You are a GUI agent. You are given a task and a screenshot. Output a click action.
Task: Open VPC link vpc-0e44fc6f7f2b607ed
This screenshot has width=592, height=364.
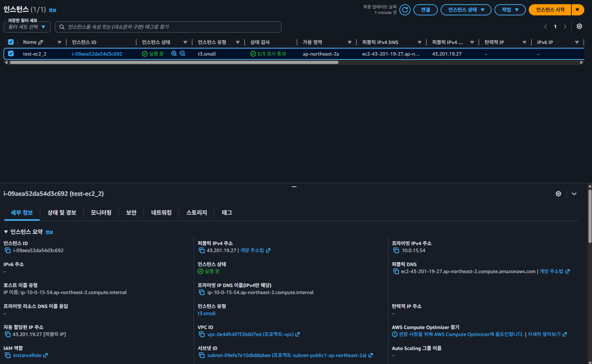tap(254, 334)
